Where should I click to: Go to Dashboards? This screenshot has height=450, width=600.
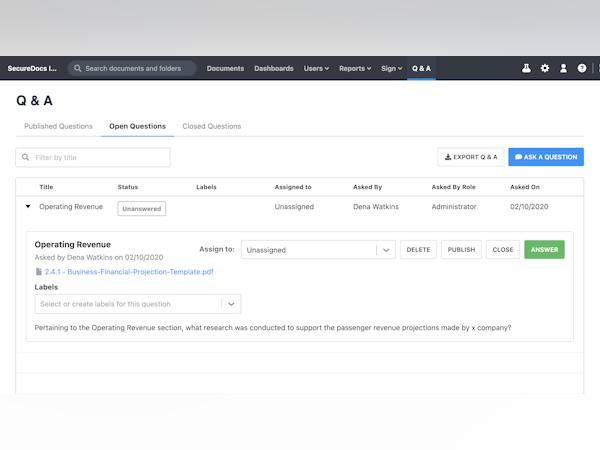pos(274,68)
